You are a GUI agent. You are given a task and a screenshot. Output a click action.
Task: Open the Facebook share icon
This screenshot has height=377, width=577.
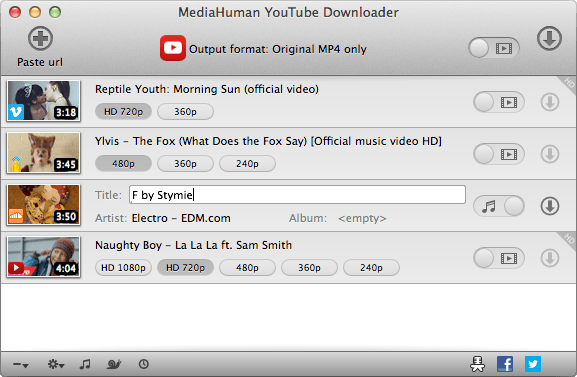pyautogui.click(x=505, y=364)
